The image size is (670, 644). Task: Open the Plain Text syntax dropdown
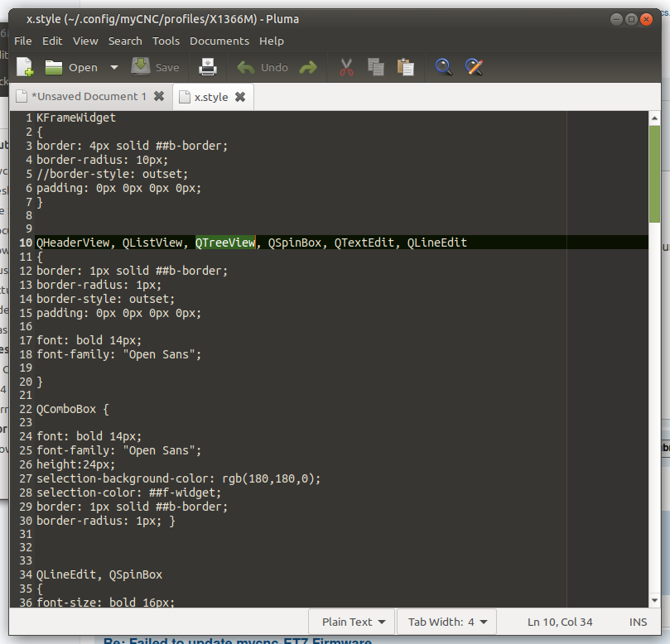tap(354, 622)
